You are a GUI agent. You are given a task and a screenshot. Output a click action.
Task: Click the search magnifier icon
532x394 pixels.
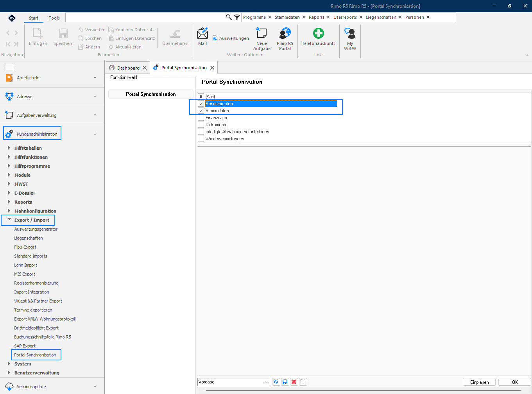pos(229,17)
